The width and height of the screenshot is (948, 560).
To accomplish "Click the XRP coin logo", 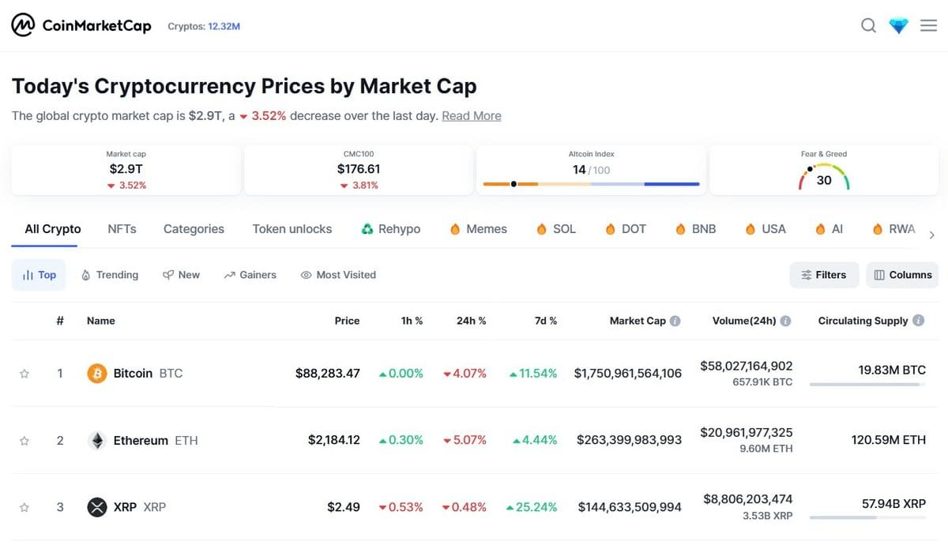I will point(96,507).
